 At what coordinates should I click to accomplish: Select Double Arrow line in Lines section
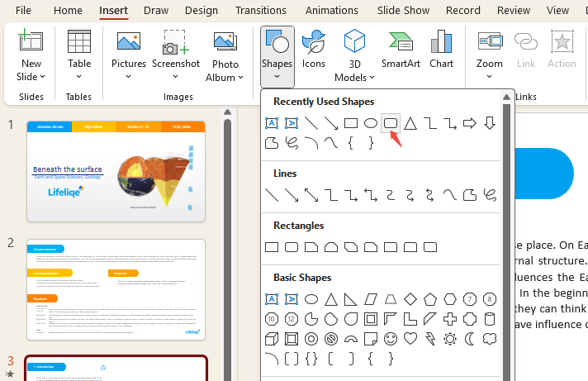pos(311,195)
